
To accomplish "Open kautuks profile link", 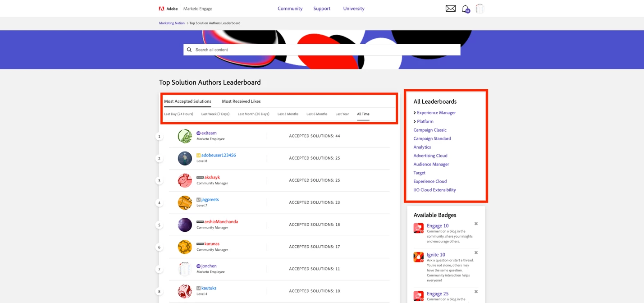I will point(209,288).
